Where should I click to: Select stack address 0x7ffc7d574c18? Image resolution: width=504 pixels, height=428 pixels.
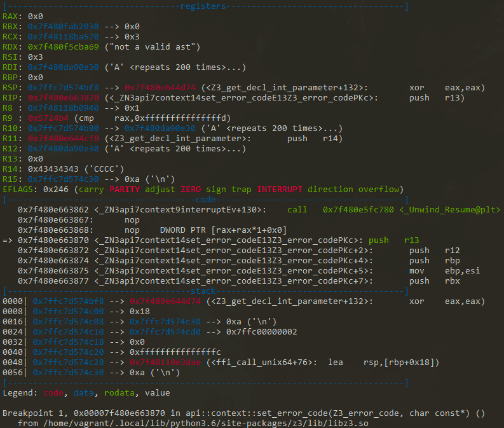(68, 342)
